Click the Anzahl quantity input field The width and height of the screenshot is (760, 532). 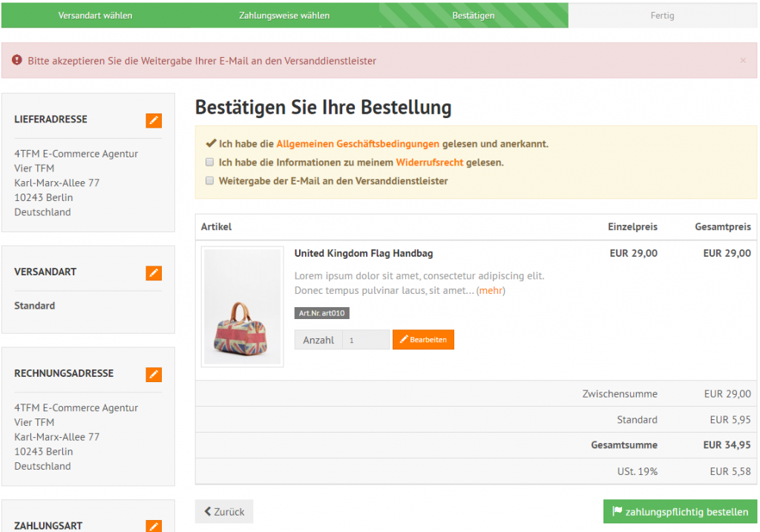pyautogui.click(x=366, y=340)
